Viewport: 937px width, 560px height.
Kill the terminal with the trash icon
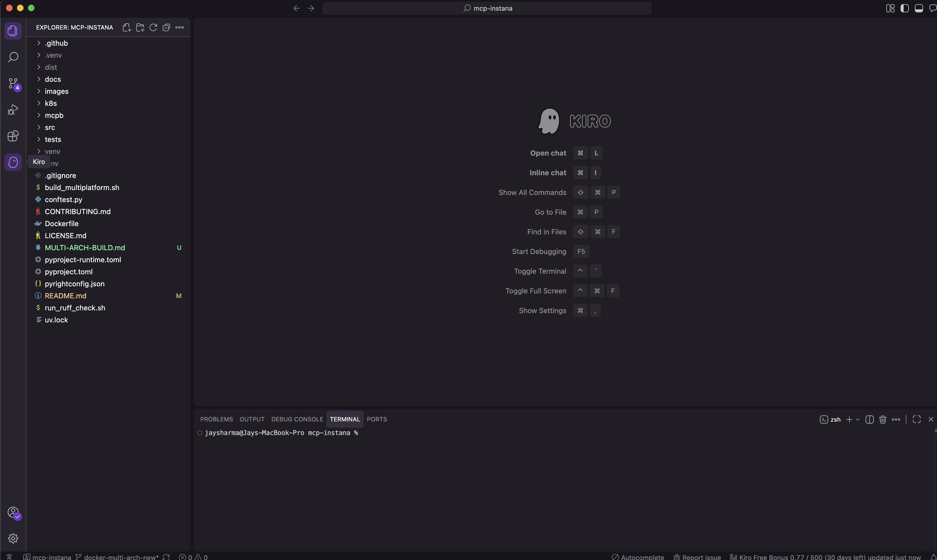883,420
